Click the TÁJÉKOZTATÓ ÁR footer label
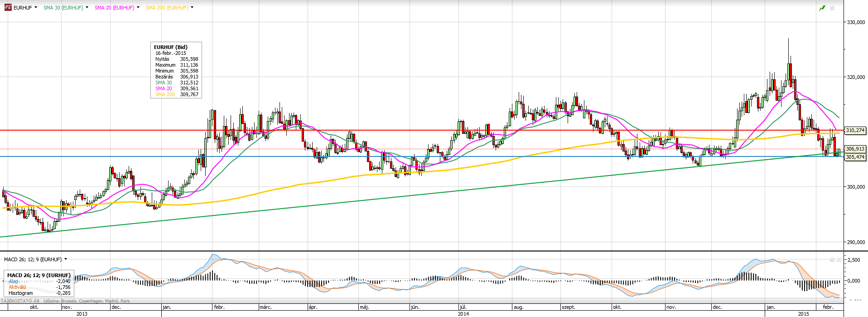The image size is (868, 317). 21,301
